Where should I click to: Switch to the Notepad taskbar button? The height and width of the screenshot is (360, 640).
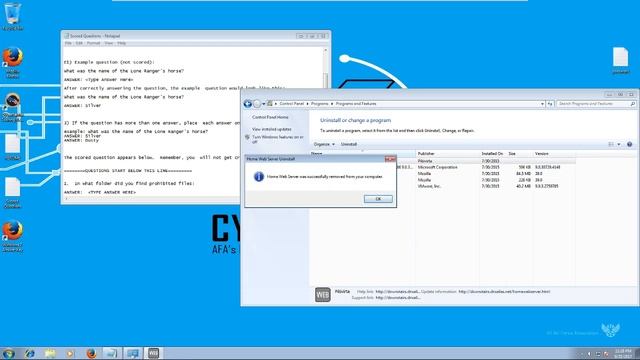coord(112,353)
